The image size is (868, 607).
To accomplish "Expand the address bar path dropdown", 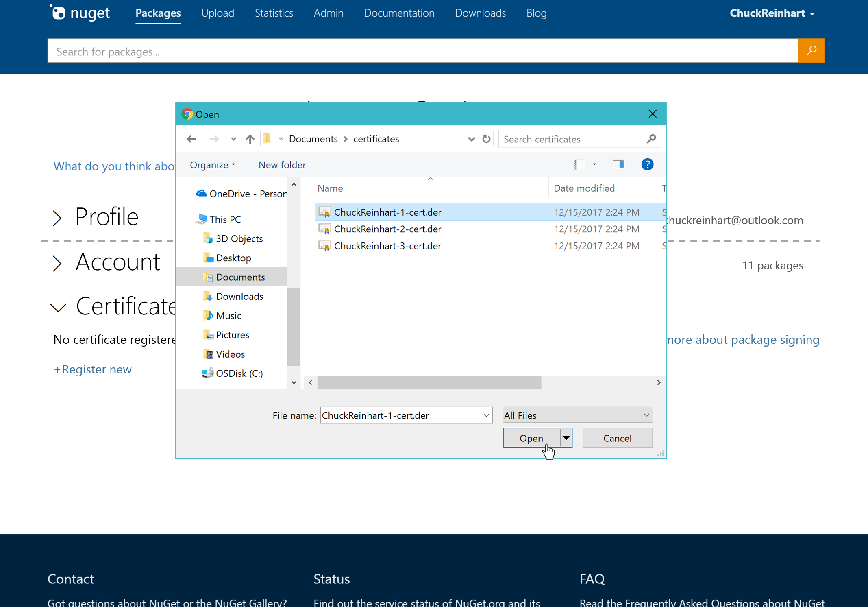I will pos(471,139).
